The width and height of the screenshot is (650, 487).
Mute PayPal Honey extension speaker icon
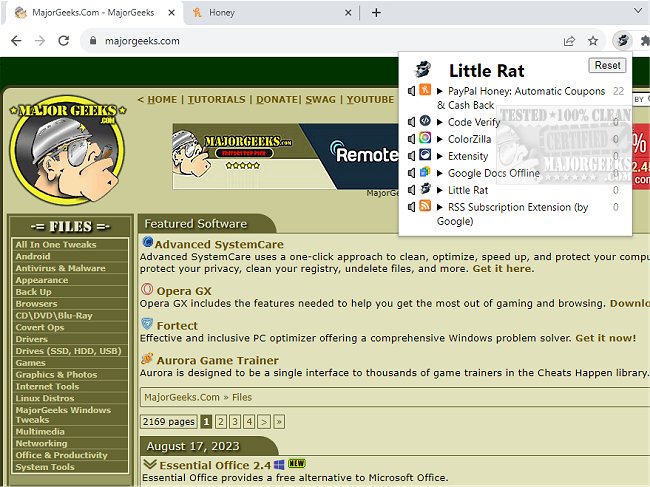[x=411, y=91]
